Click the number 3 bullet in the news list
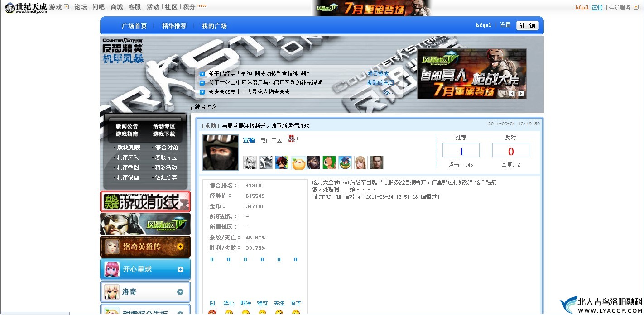The width and height of the screenshot is (644, 315). point(202,92)
